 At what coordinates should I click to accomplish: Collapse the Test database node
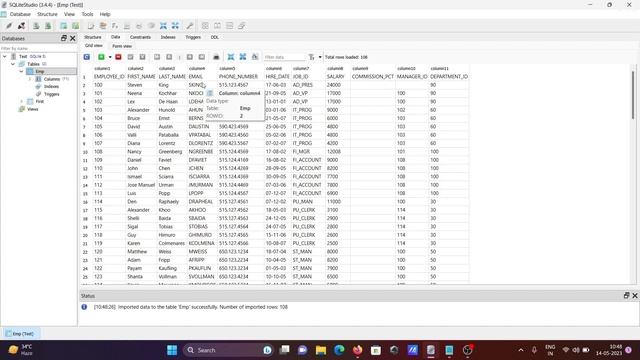5,56
